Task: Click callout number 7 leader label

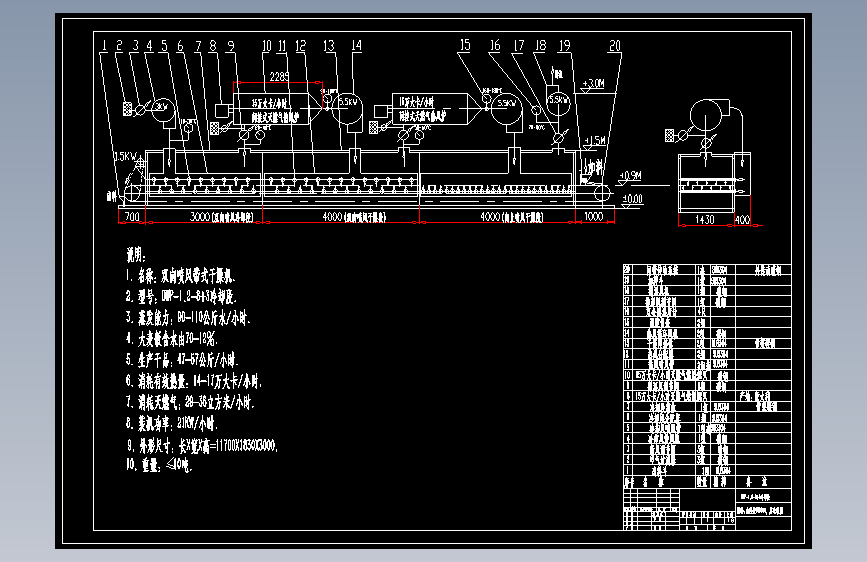Action: click(198, 45)
